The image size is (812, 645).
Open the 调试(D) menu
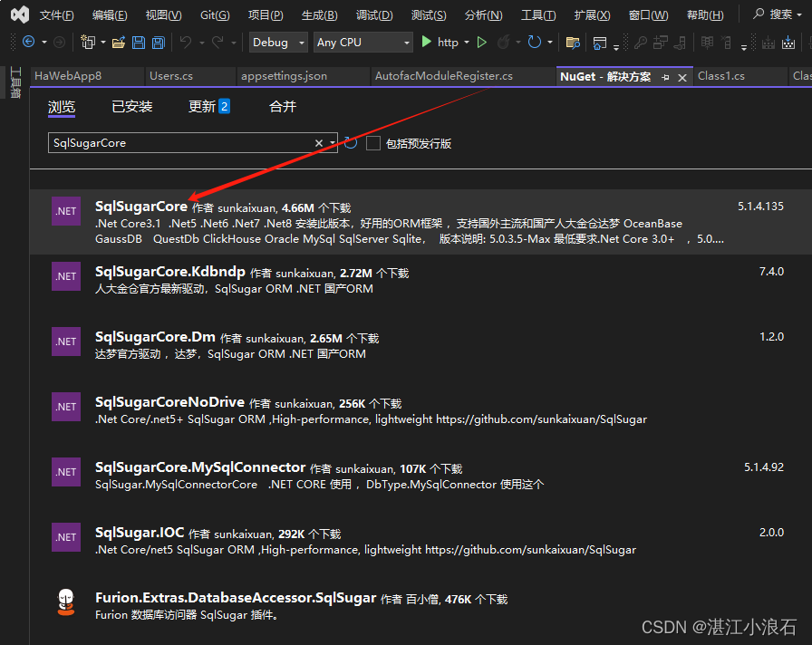[x=374, y=15]
